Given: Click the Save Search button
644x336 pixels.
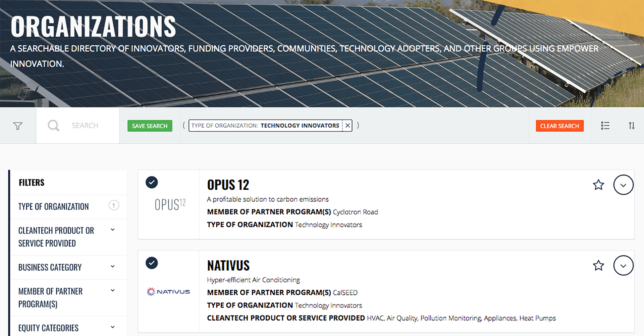Looking at the screenshot, I should [x=150, y=126].
